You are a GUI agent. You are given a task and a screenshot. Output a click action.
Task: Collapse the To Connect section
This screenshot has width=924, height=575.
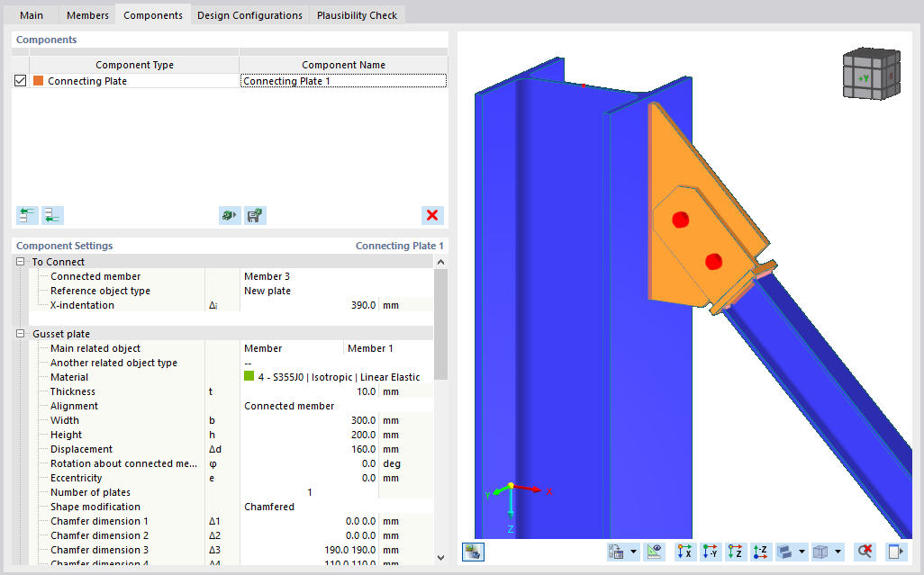coord(20,261)
